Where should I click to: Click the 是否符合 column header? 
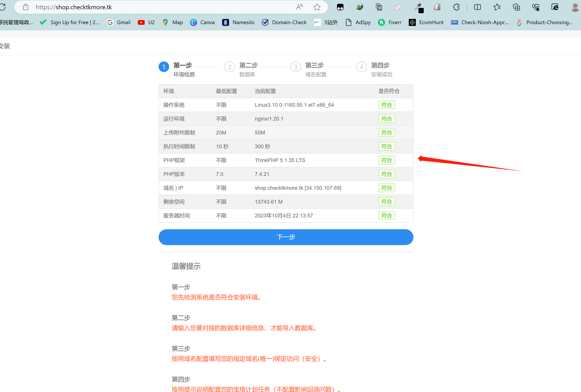[389, 91]
